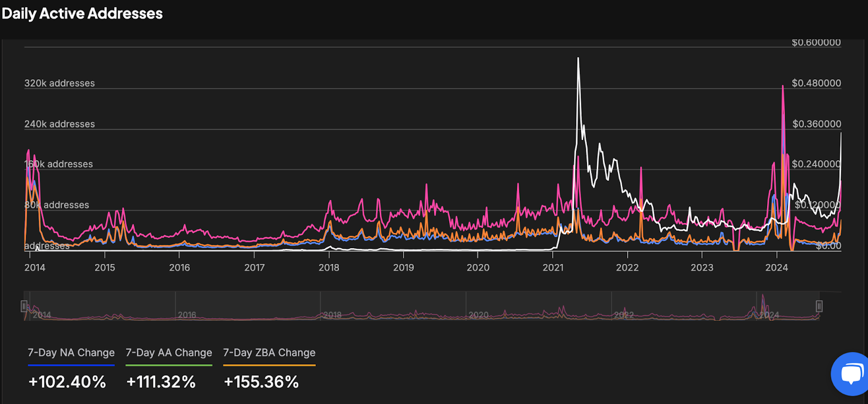The width and height of the screenshot is (868, 404).
Task: Click the Daily Active Addresses title
Action: click(82, 14)
